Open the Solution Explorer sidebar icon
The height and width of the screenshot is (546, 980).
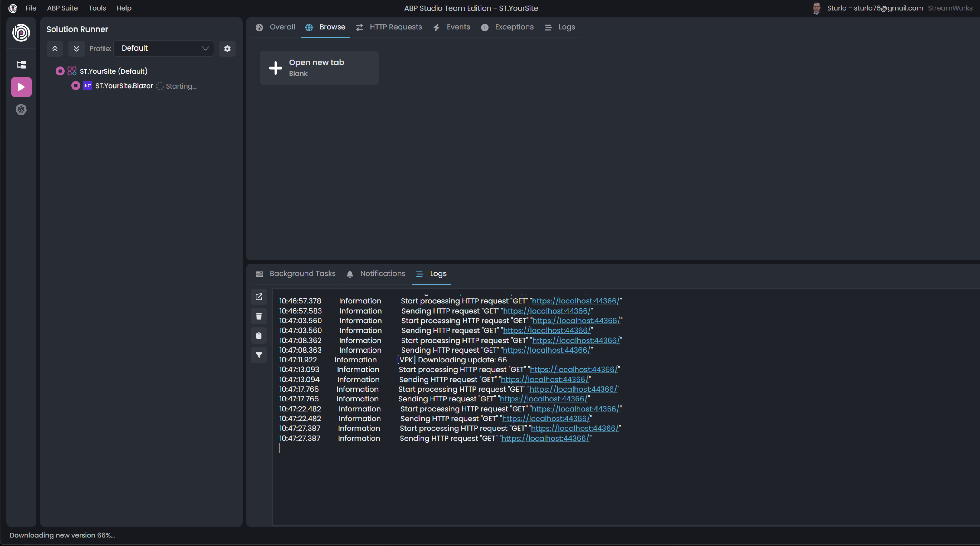[x=21, y=64]
